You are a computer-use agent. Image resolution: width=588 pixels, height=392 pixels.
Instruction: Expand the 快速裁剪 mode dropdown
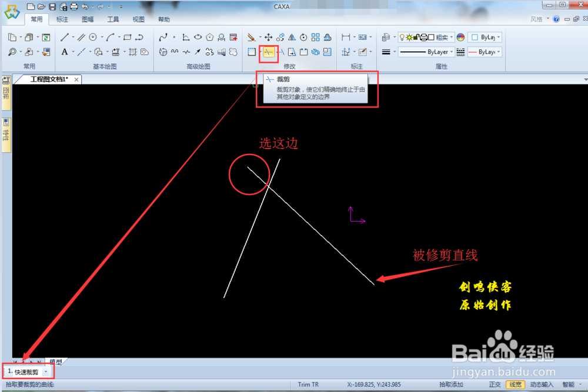(46, 372)
